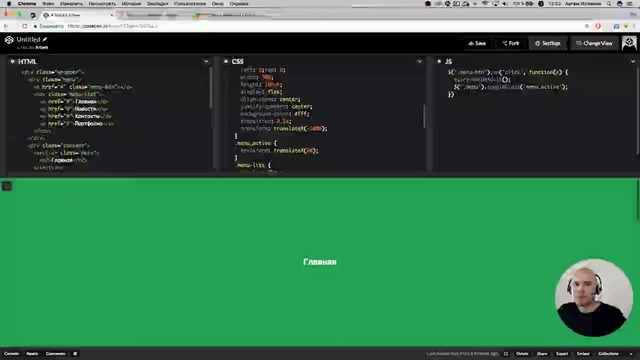Go back with browser back arrow
Screen dimensions: 640x360
(x=6, y=26)
